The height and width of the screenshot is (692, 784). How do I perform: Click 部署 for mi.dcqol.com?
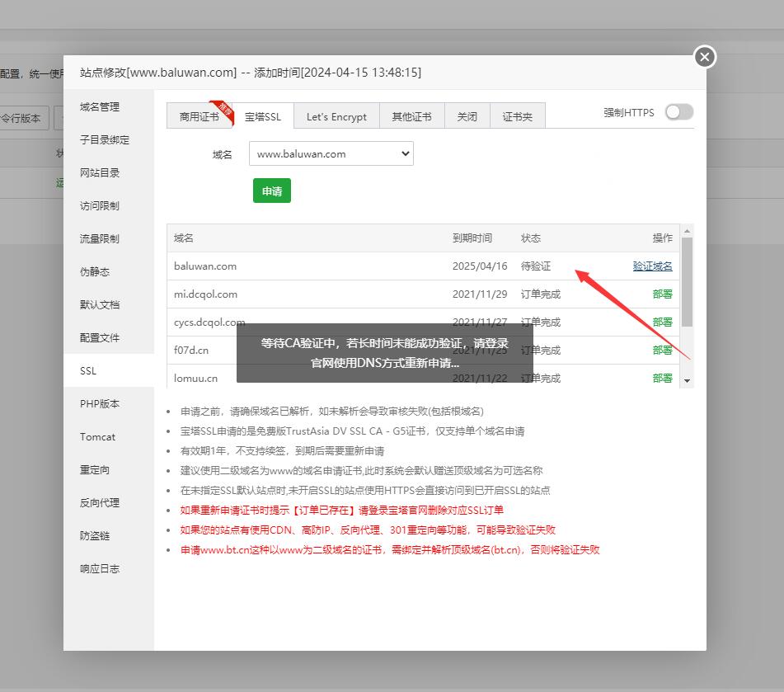tap(662, 294)
